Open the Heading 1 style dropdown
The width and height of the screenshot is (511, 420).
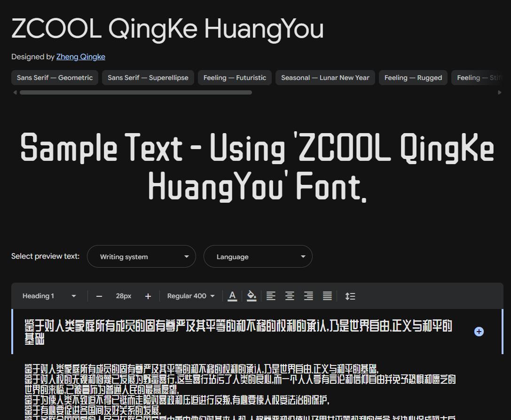(x=49, y=296)
